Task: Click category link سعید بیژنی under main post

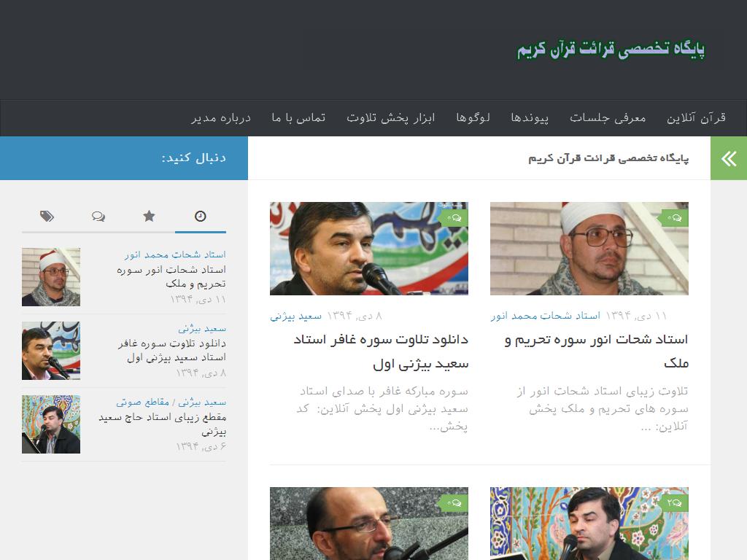Action: pos(296,316)
